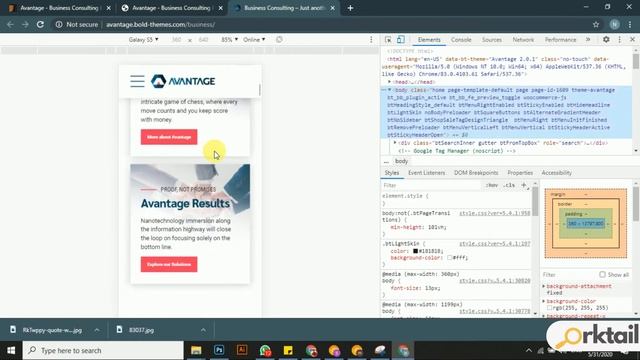Viewport: 640px width, 360px height.
Task: Open options for 83037.jpg download
Action: tap(203, 330)
